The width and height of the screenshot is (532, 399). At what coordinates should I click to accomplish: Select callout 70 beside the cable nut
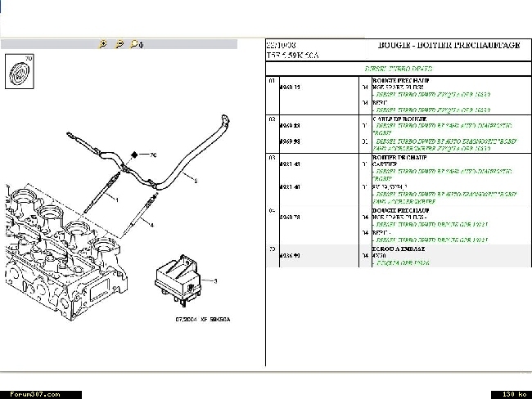[153, 155]
